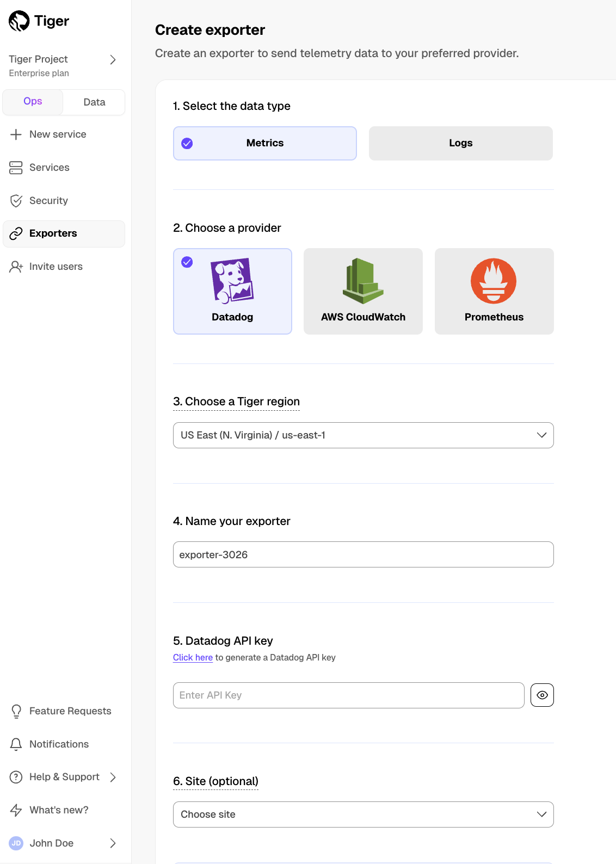Click the Prometheus flame logo
This screenshot has height=864, width=616.
[x=494, y=281]
